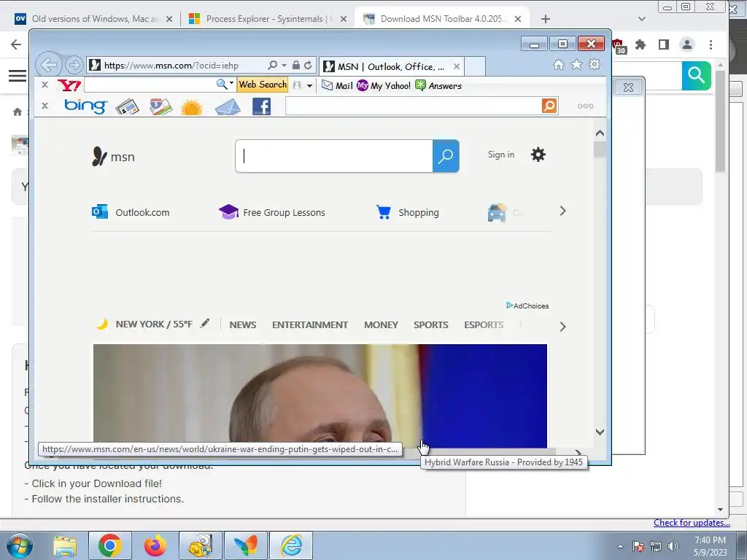Click the IE forward navigation arrow
747x560 pixels.
pos(74,65)
